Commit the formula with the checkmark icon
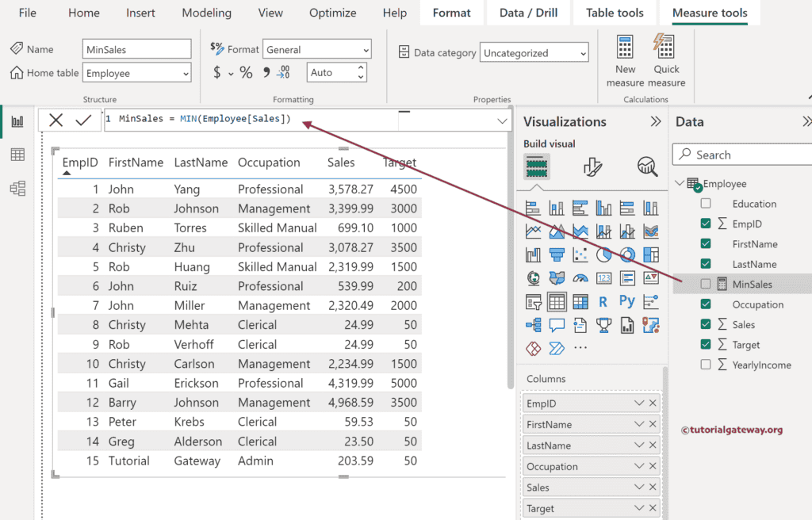Screen dimensions: 812x520 [83, 120]
